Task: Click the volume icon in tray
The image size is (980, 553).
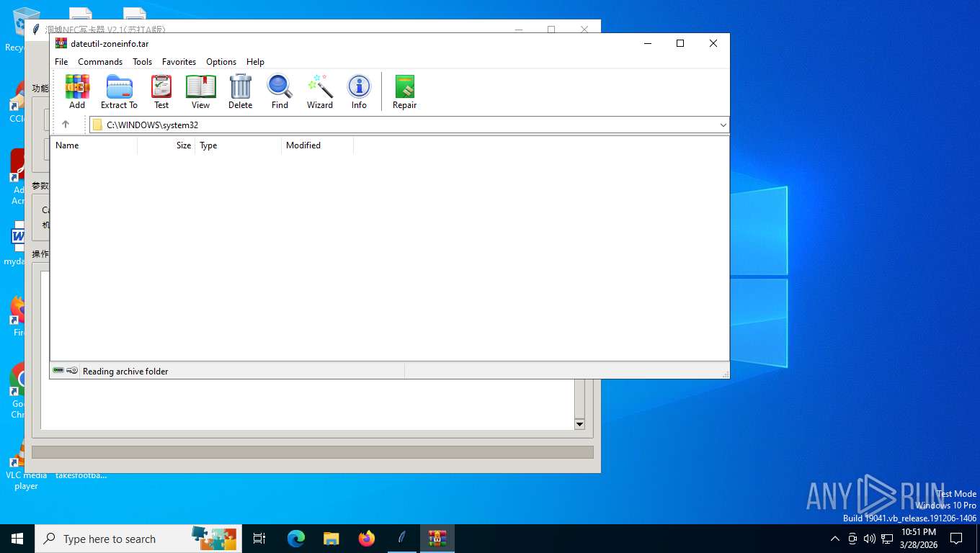Action: pos(870,539)
